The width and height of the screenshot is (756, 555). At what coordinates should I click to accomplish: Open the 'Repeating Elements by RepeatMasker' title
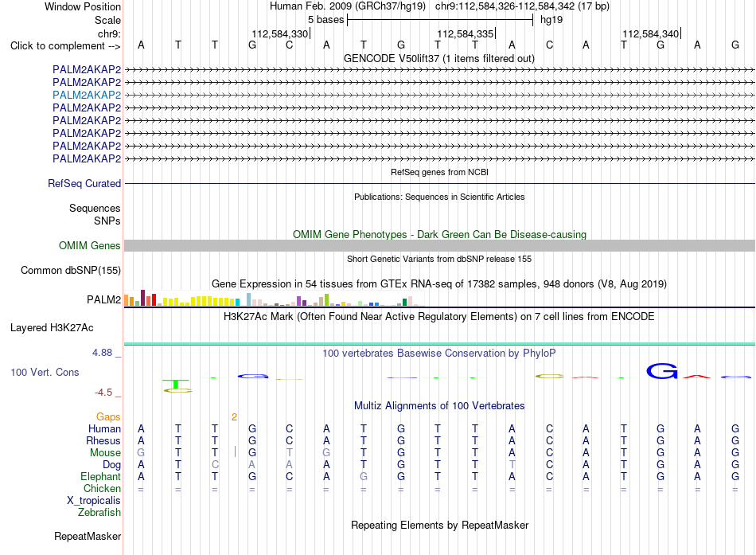pyautogui.click(x=440, y=525)
